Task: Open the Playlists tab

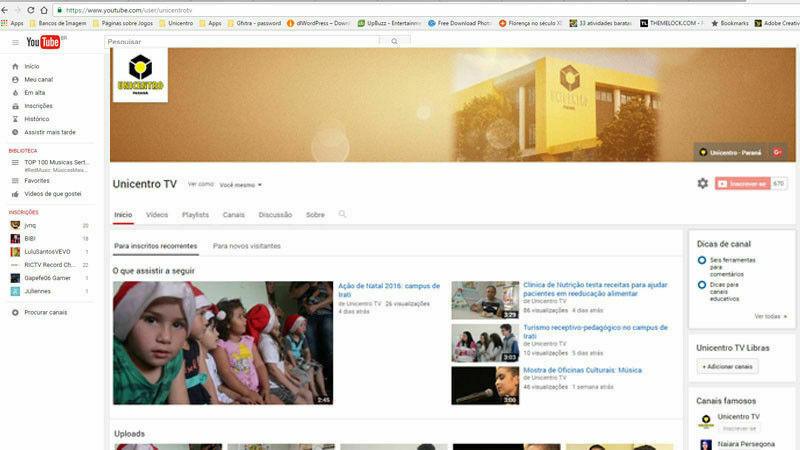Action: click(195, 215)
